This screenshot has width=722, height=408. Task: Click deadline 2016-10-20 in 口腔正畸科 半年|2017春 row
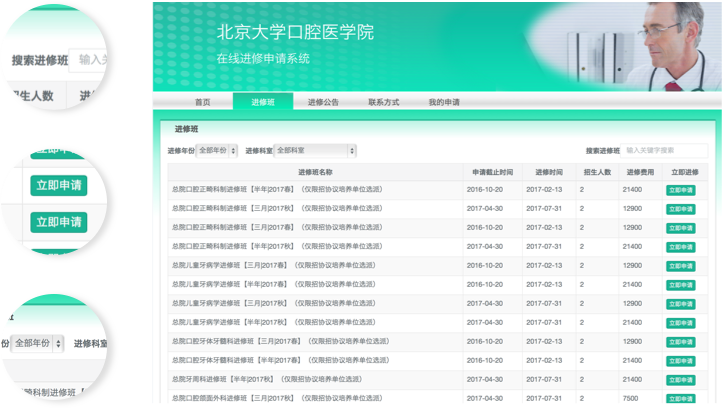pos(485,190)
